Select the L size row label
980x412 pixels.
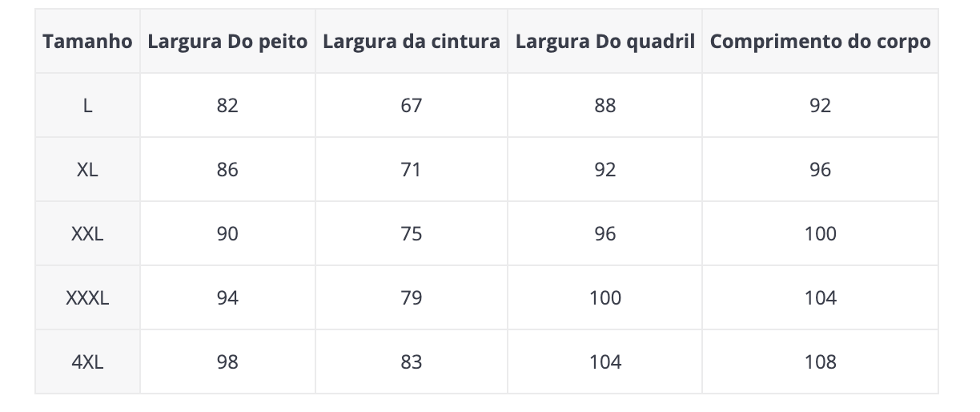click(87, 106)
